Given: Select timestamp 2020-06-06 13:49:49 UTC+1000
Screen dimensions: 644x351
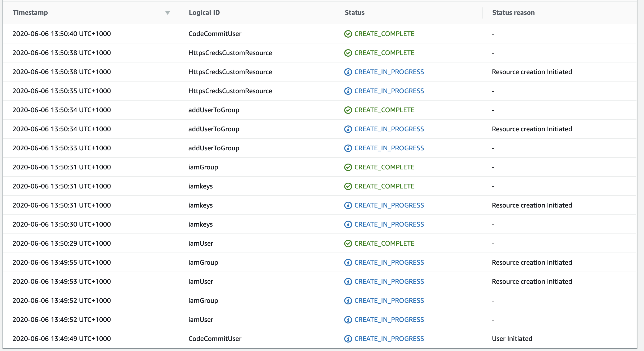Looking at the screenshot, I should click(x=62, y=339).
